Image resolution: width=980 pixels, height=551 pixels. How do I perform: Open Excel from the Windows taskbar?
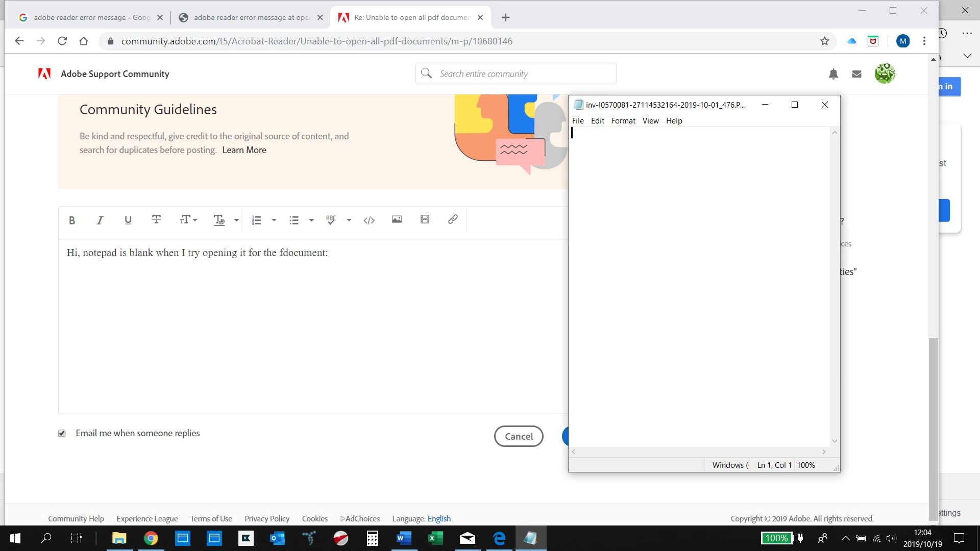click(x=435, y=538)
